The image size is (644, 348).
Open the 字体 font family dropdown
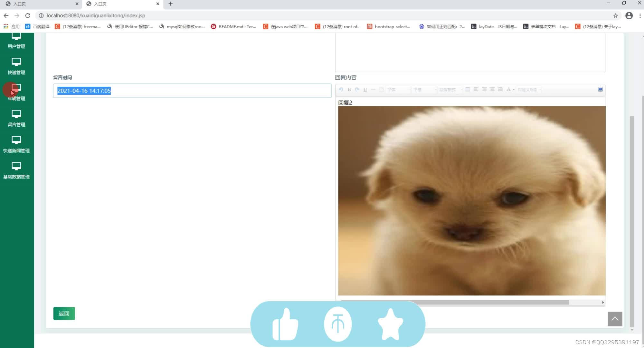tap(399, 90)
